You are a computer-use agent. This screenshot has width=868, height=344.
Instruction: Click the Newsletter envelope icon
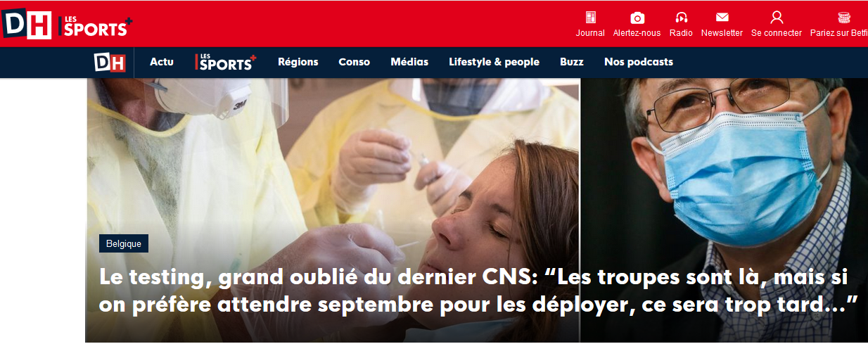tap(722, 18)
